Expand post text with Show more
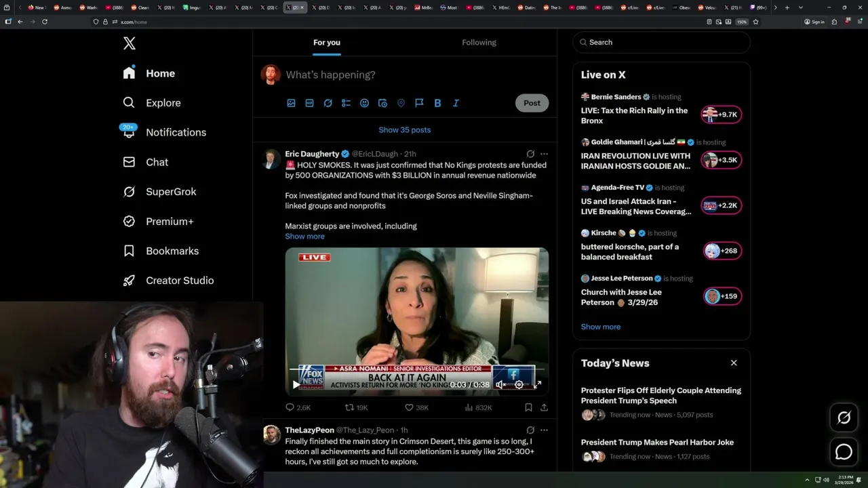 click(x=304, y=237)
